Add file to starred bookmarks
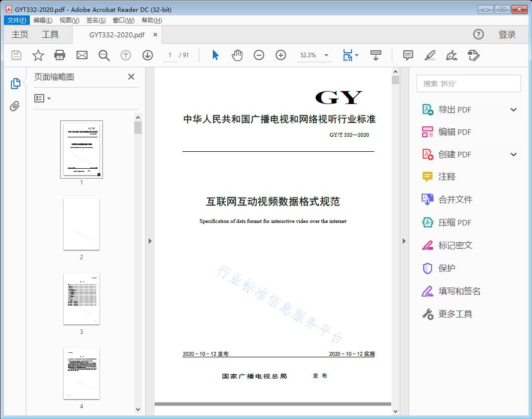 coord(38,55)
